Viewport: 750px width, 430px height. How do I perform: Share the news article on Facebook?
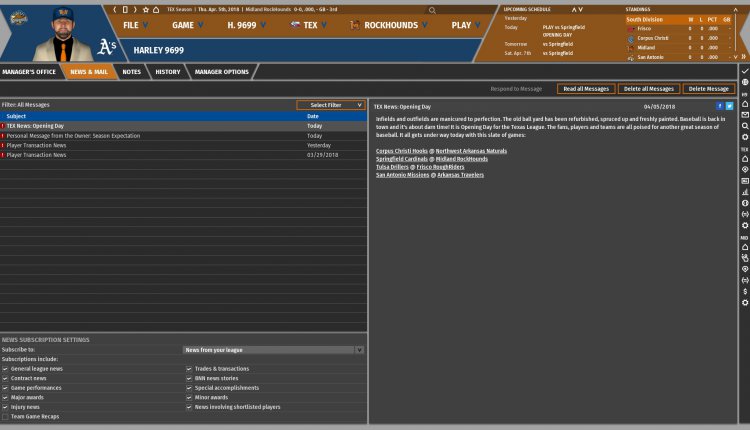click(719, 105)
